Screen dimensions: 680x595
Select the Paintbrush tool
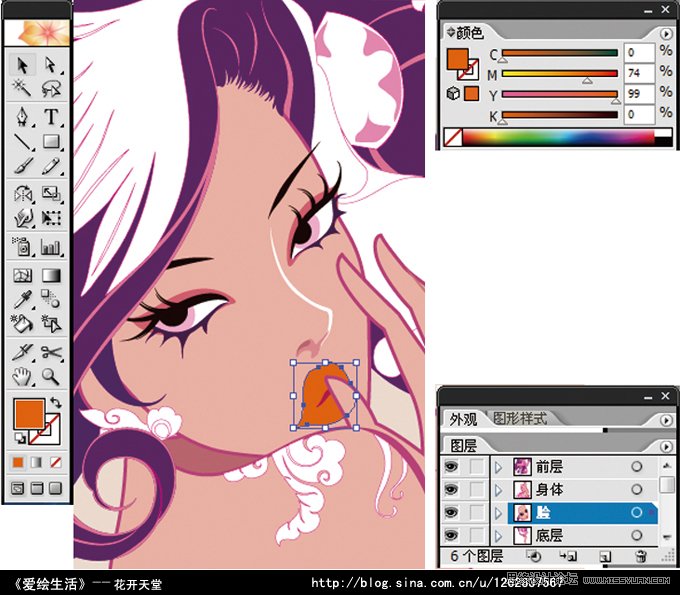(x=22, y=166)
